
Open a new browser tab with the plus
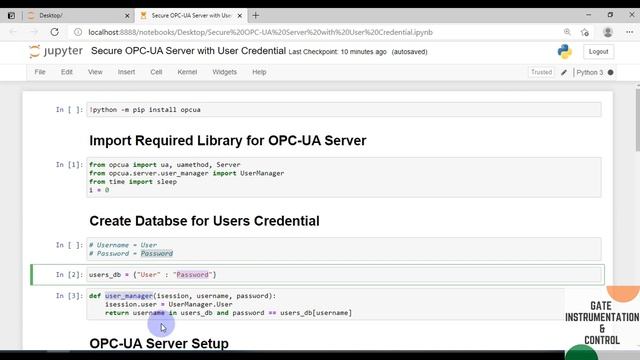(x=256, y=16)
